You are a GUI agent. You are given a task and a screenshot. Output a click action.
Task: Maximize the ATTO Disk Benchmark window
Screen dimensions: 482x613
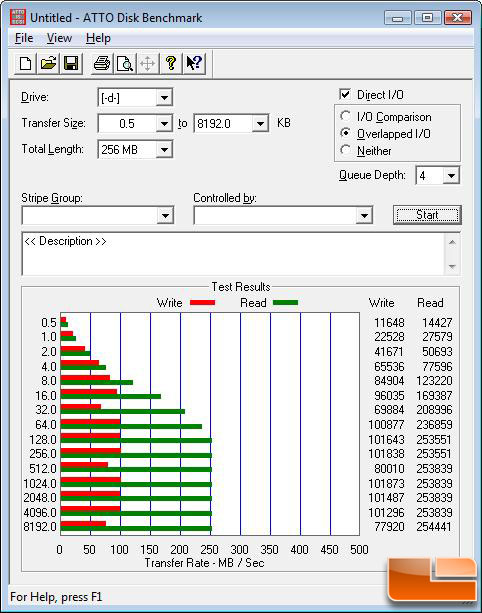[428, 18]
